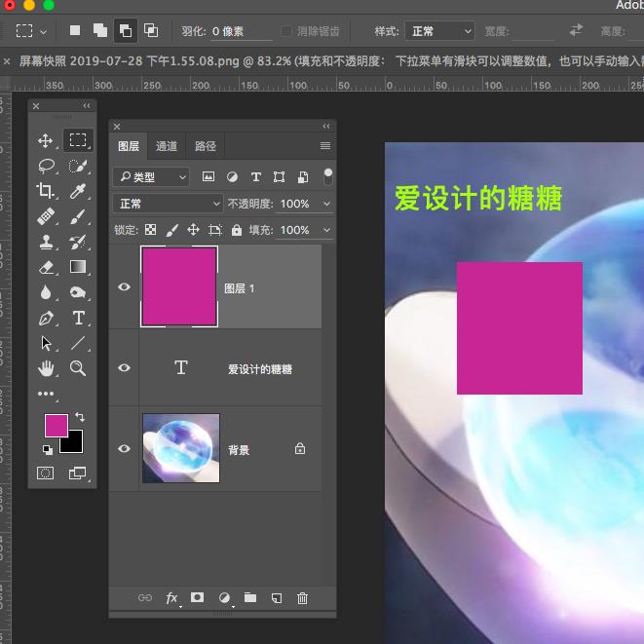Hide the 背景 layer

[124, 449]
